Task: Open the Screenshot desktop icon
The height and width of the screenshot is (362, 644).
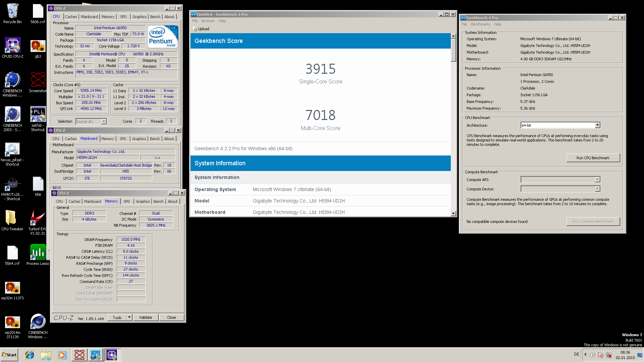Action: click(x=38, y=82)
